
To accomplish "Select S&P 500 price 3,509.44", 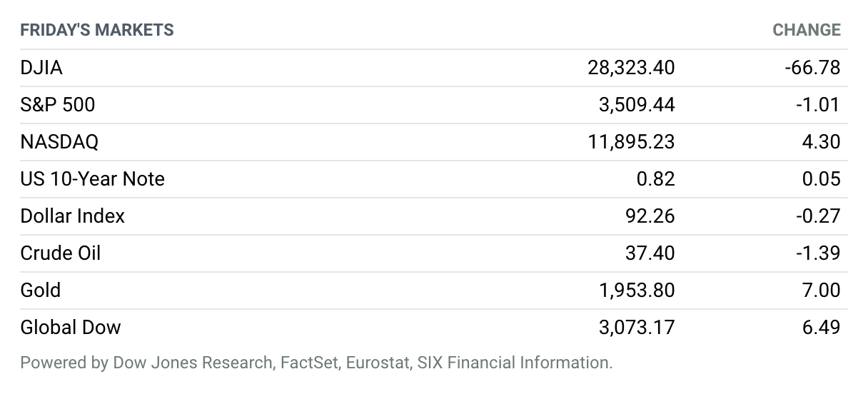I will (637, 105).
